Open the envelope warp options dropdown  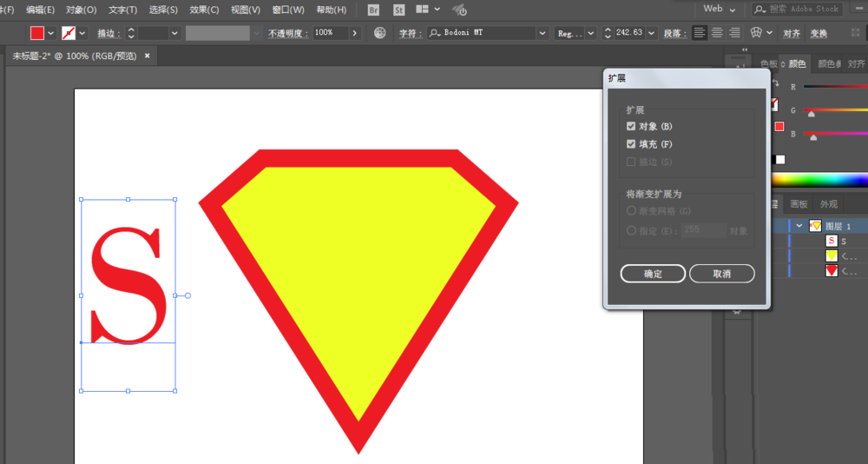pyautogui.click(x=769, y=33)
